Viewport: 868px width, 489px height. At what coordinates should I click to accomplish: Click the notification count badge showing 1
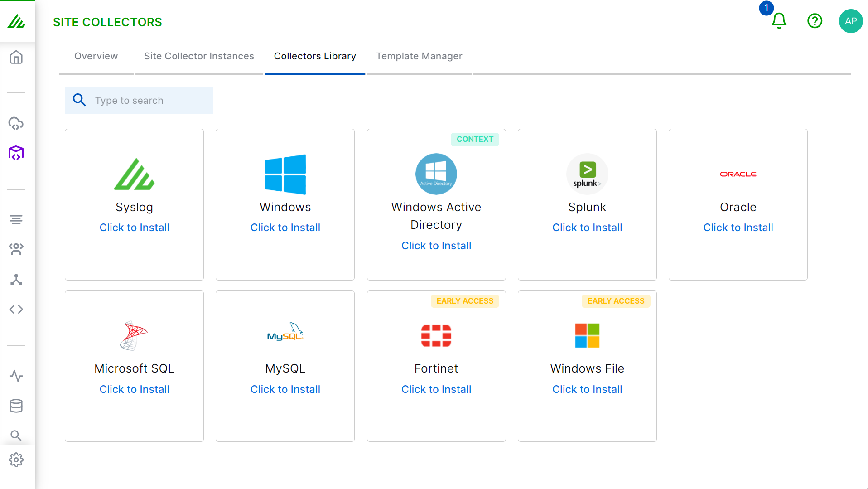tap(766, 8)
